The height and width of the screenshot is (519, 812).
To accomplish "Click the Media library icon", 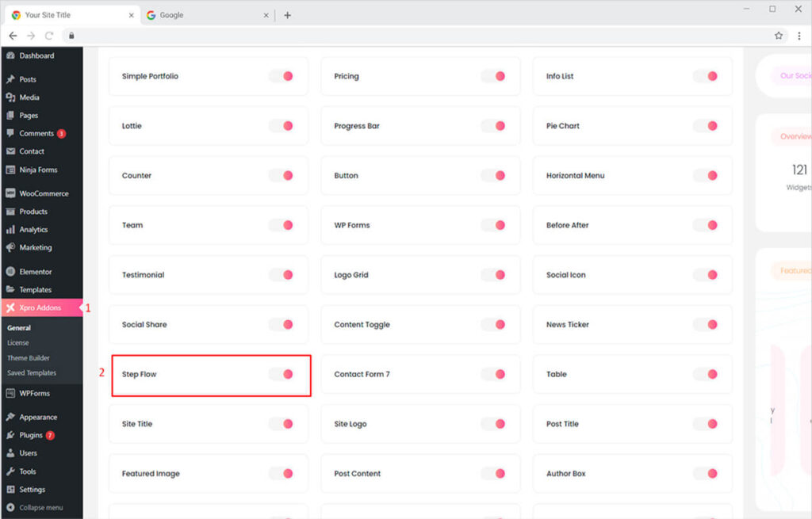I will click(10, 97).
